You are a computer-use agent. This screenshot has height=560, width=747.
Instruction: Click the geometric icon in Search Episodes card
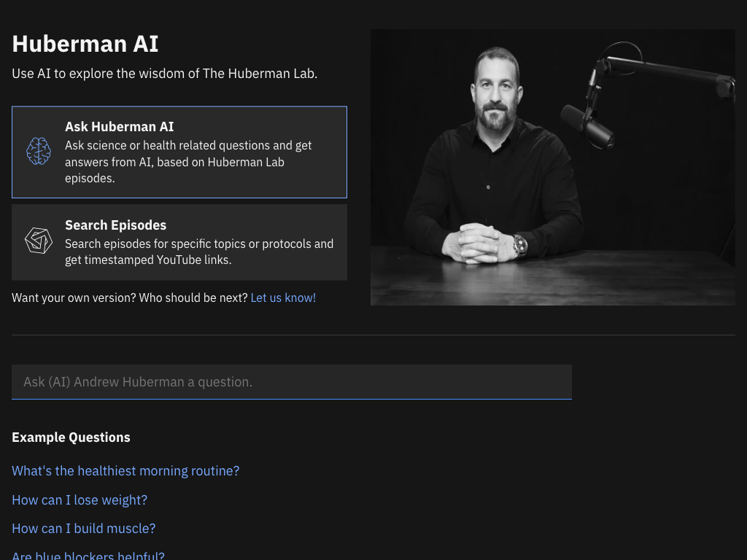(x=39, y=241)
